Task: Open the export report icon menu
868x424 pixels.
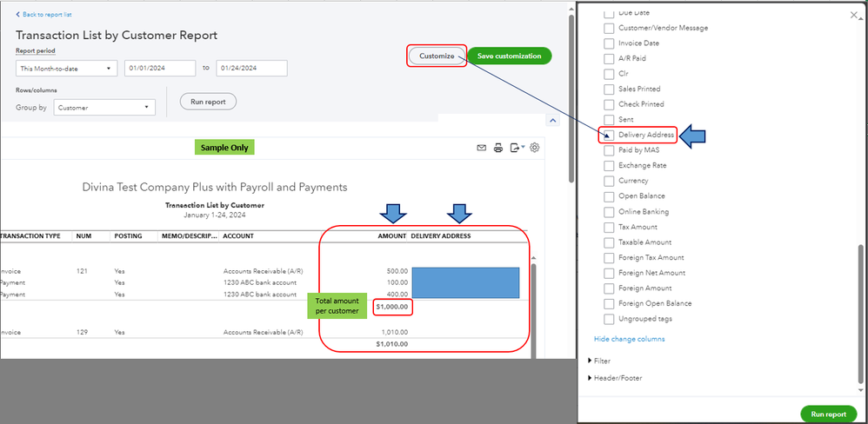Action: 517,148
